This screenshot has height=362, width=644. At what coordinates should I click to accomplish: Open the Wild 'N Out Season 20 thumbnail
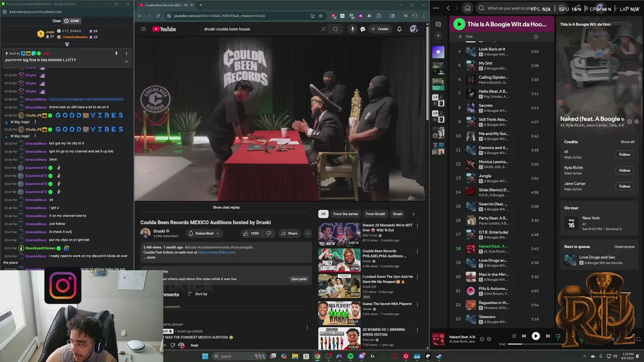[x=339, y=234]
